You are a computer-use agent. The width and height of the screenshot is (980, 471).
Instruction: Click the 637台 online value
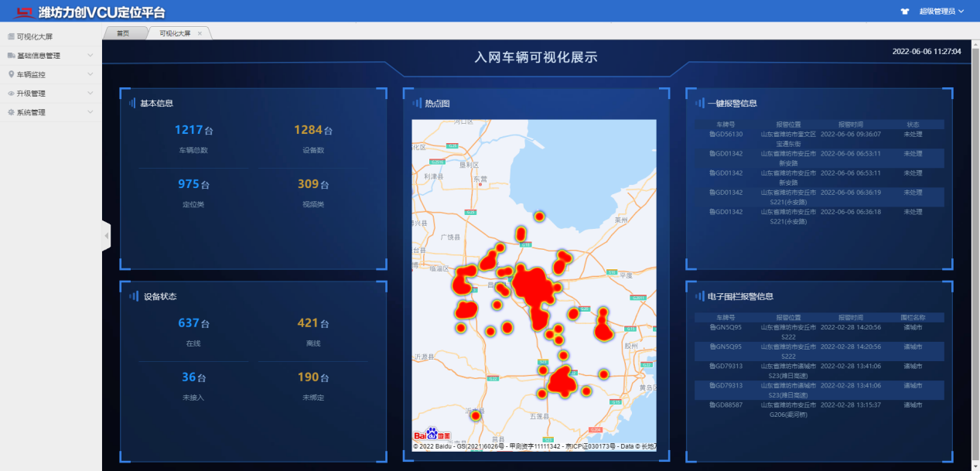[x=193, y=323]
